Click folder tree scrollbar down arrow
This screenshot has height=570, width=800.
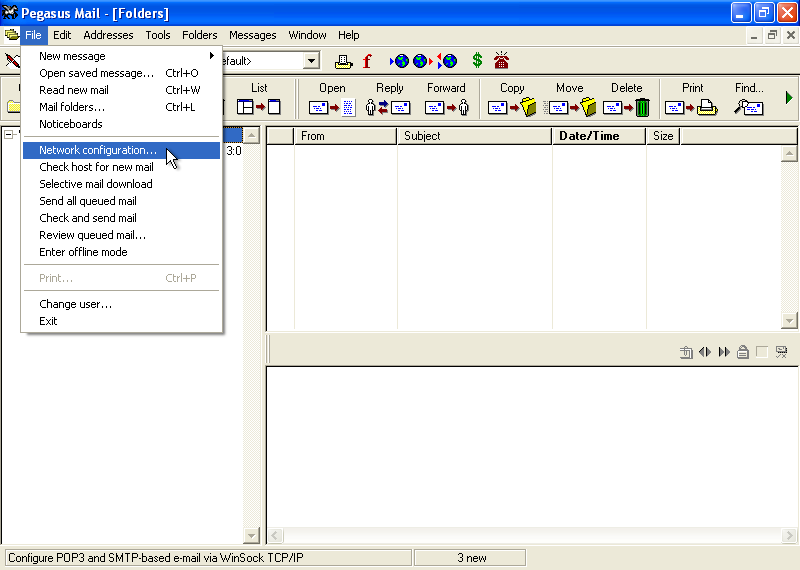(251, 535)
